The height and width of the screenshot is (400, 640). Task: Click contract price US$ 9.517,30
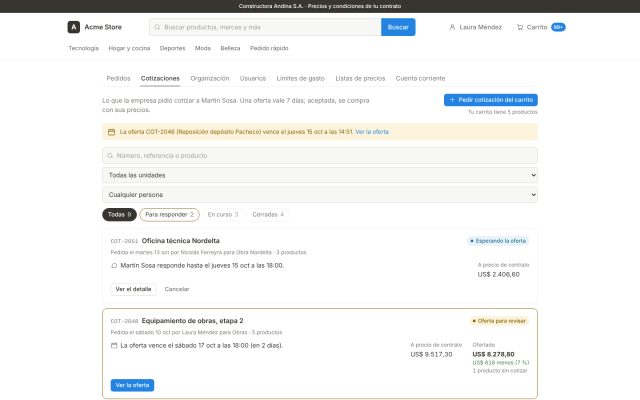point(431,354)
